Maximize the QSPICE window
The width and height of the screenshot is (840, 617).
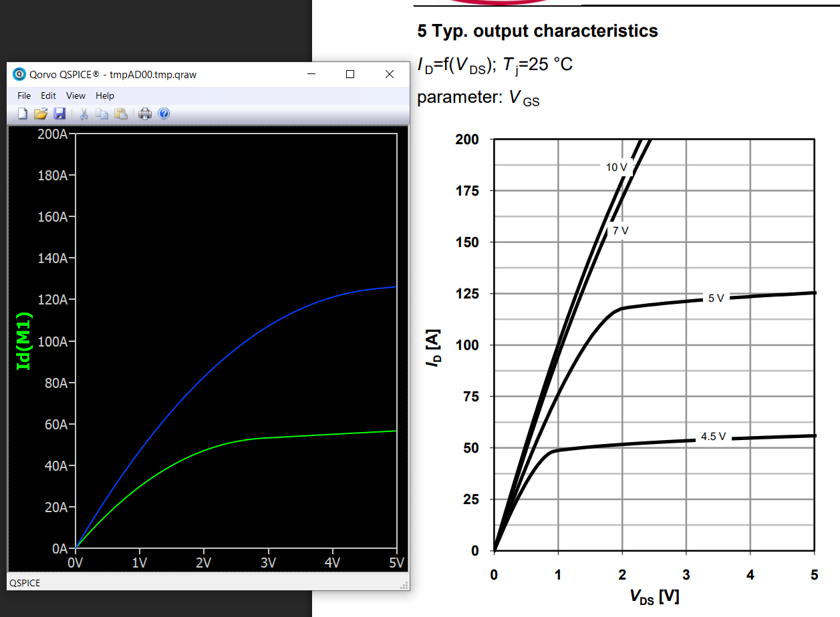(x=349, y=75)
